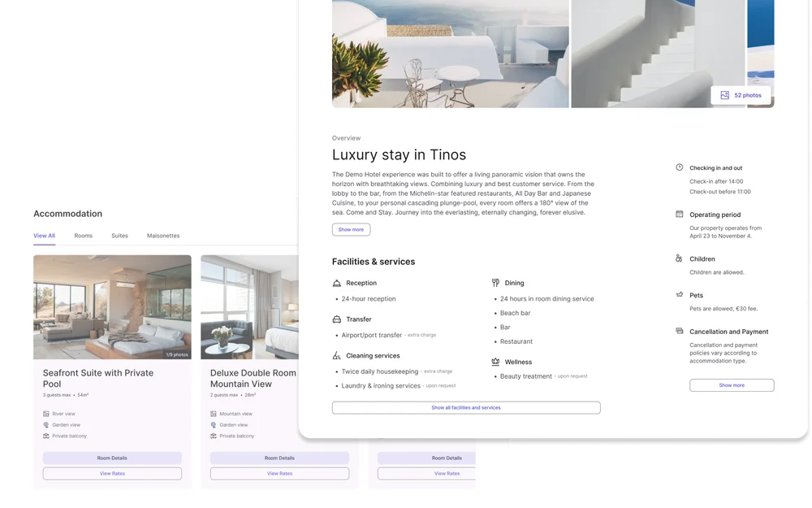Image resolution: width=812 pixels, height=508 pixels.
Task: Open the 52 photos gallery button
Action: coord(741,95)
